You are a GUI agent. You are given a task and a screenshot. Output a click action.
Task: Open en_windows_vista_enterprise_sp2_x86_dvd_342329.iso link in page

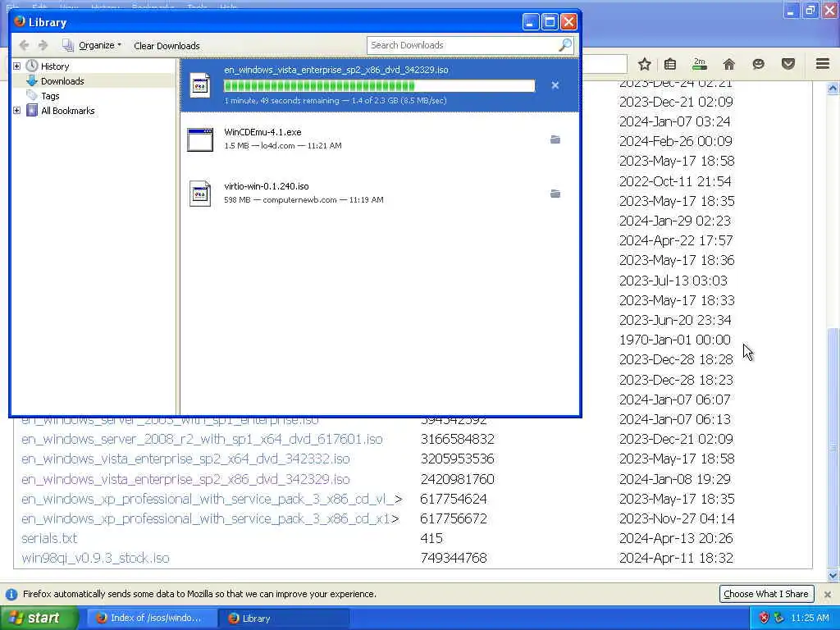point(185,479)
